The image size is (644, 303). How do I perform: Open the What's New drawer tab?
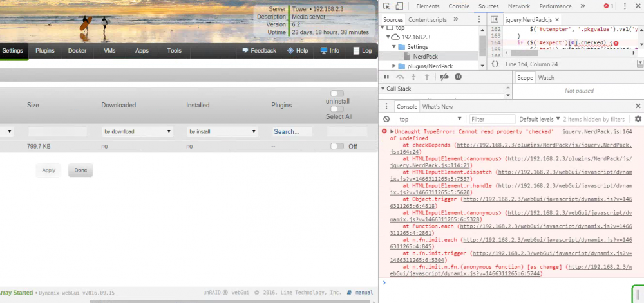(437, 107)
